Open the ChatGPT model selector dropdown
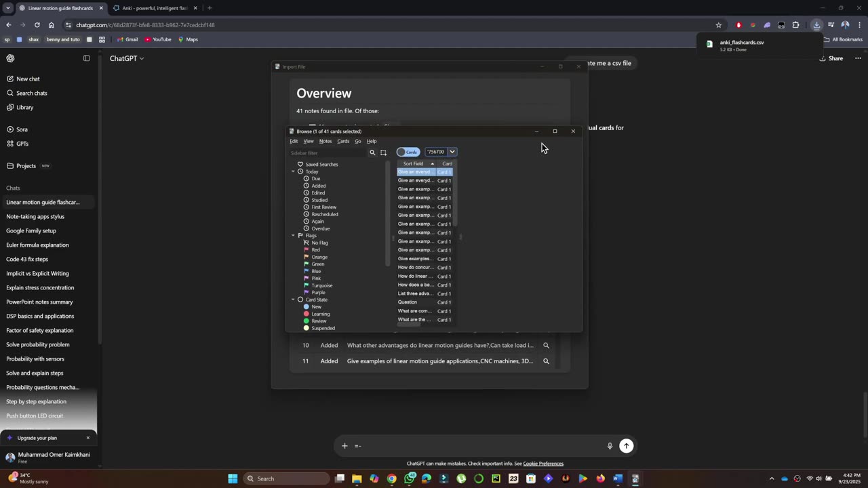Screen dimensions: 868x488 (x=127, y=58)
